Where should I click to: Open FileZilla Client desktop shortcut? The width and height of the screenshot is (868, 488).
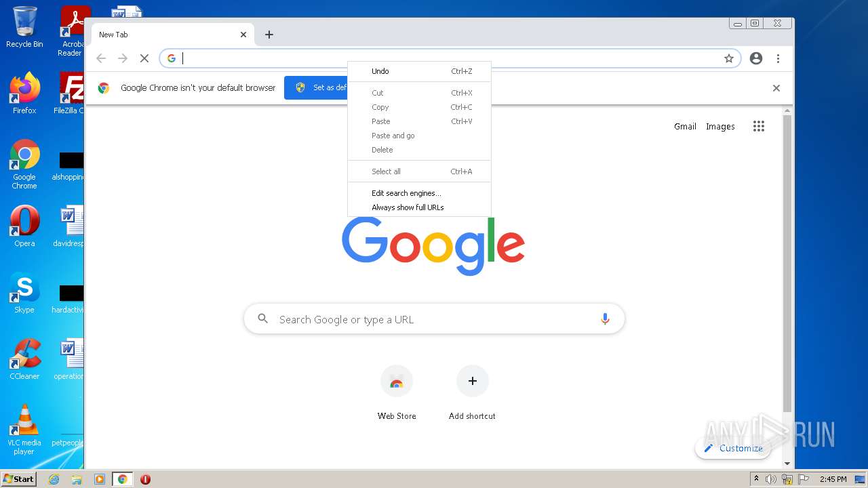coord(71,94)
